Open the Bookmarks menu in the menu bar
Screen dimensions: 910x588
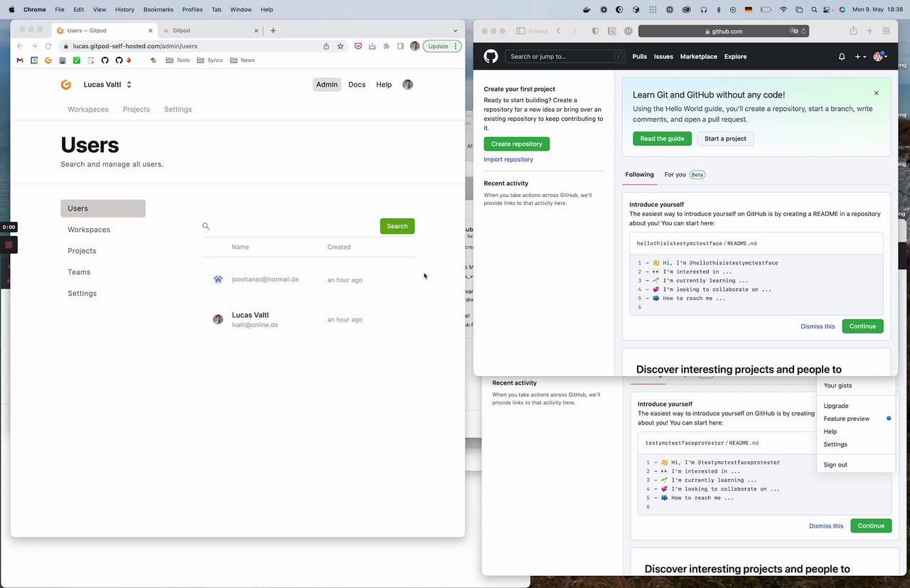158,10
